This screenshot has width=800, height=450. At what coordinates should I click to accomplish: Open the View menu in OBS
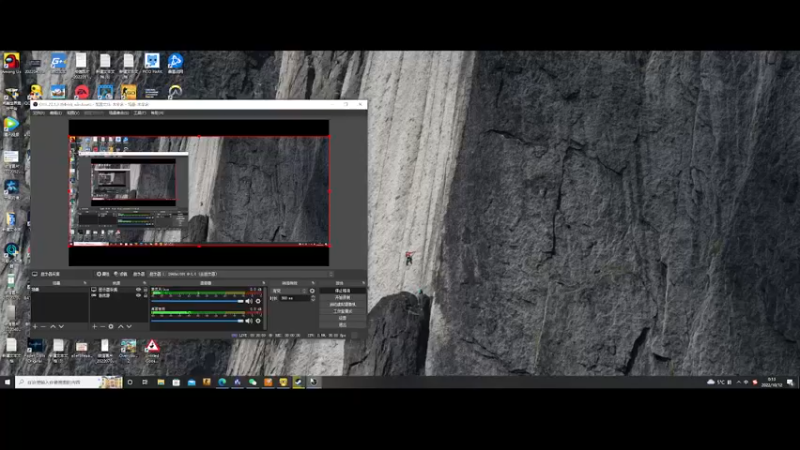[73, 113]
